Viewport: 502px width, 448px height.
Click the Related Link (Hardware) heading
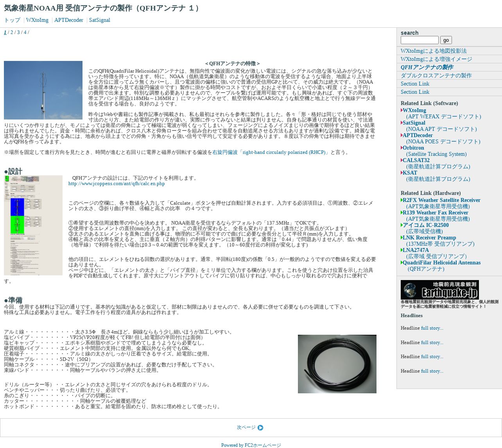click(431, 193)
